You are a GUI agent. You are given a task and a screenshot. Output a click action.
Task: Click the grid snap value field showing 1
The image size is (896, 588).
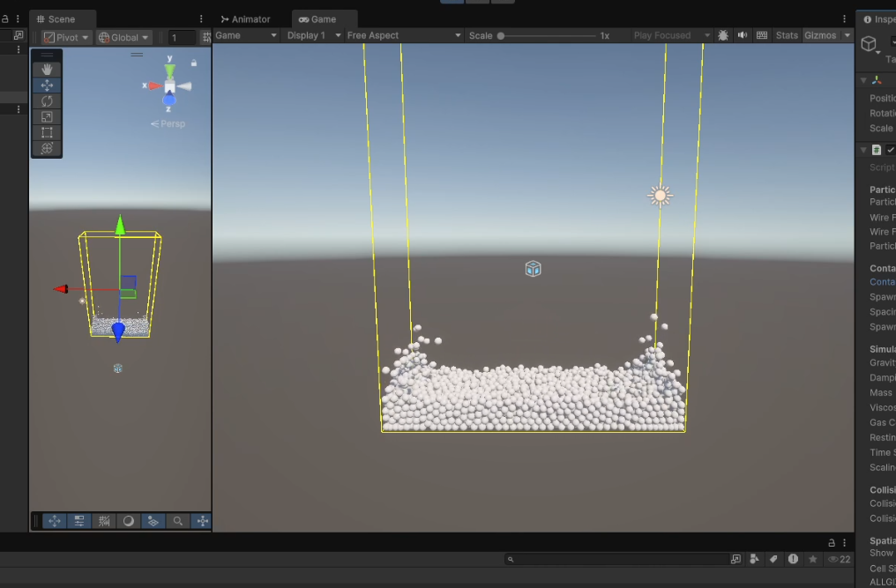pyautogui.click(x=181, y=37)
